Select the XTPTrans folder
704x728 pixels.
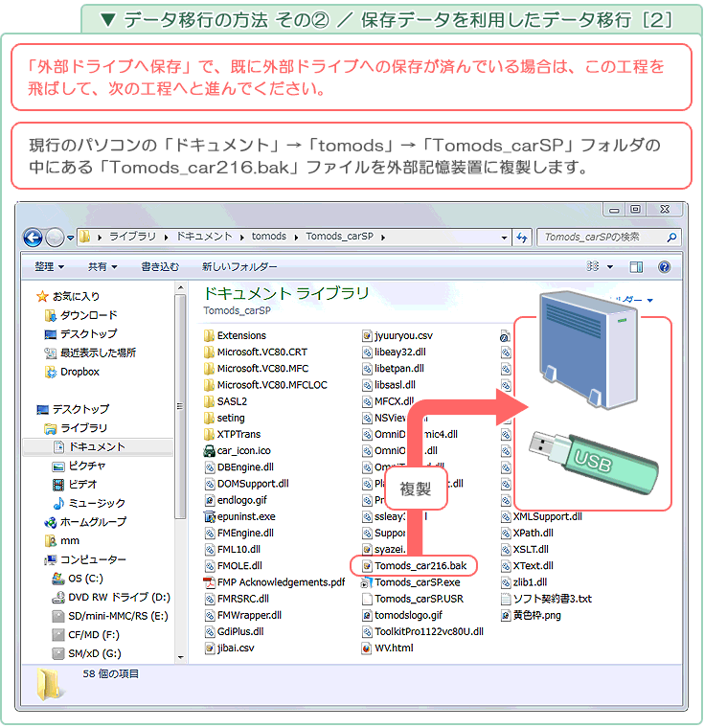233,435
